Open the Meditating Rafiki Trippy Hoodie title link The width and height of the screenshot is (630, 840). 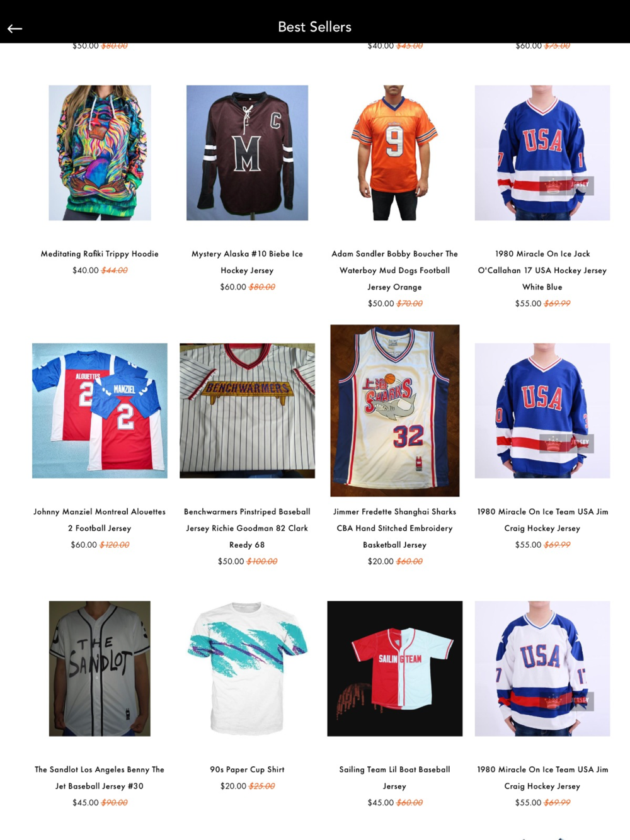(100, 254)
